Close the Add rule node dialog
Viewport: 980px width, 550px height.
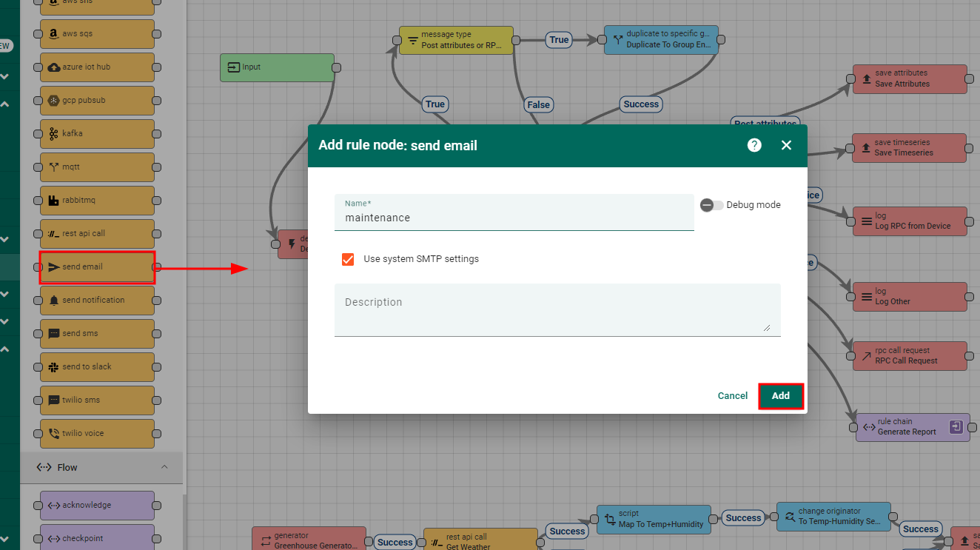786,145
